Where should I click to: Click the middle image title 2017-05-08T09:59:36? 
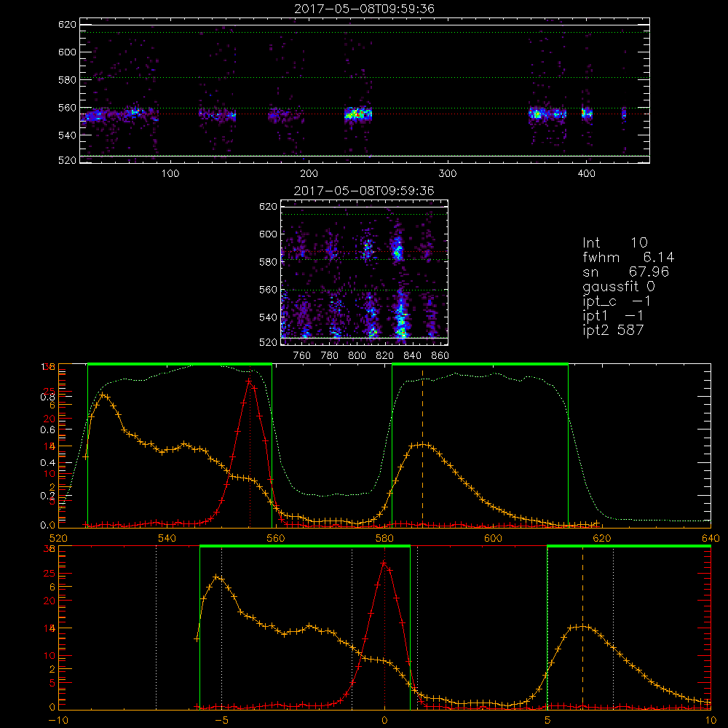[364, 191]
